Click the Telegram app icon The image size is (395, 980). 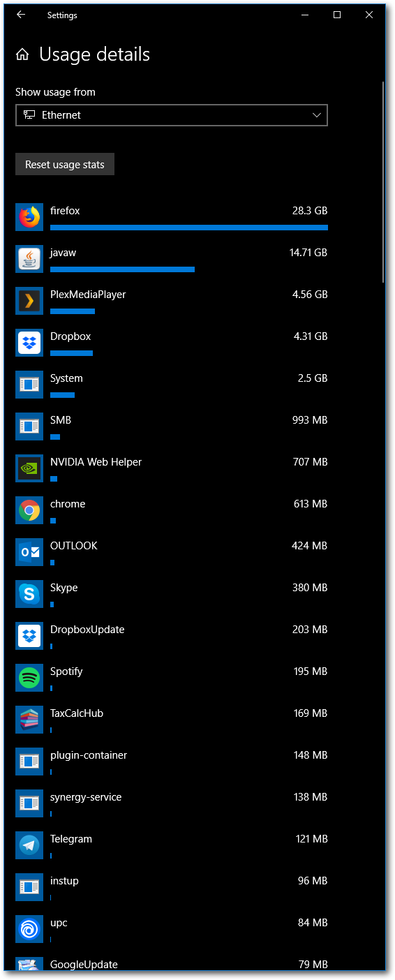pyautogui.click(x=29, y=845)
